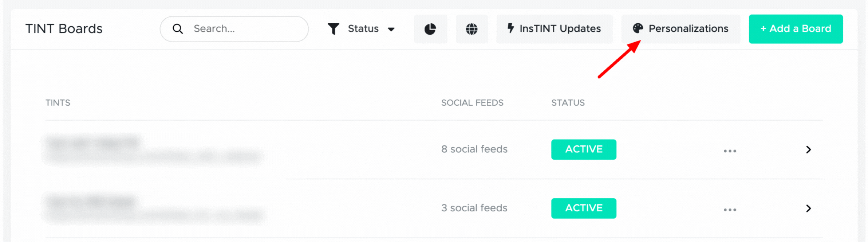The height and width of the screenshot is (242, 868).
Task: Click the magnifier icon in search bar
Action: point(178,29)
